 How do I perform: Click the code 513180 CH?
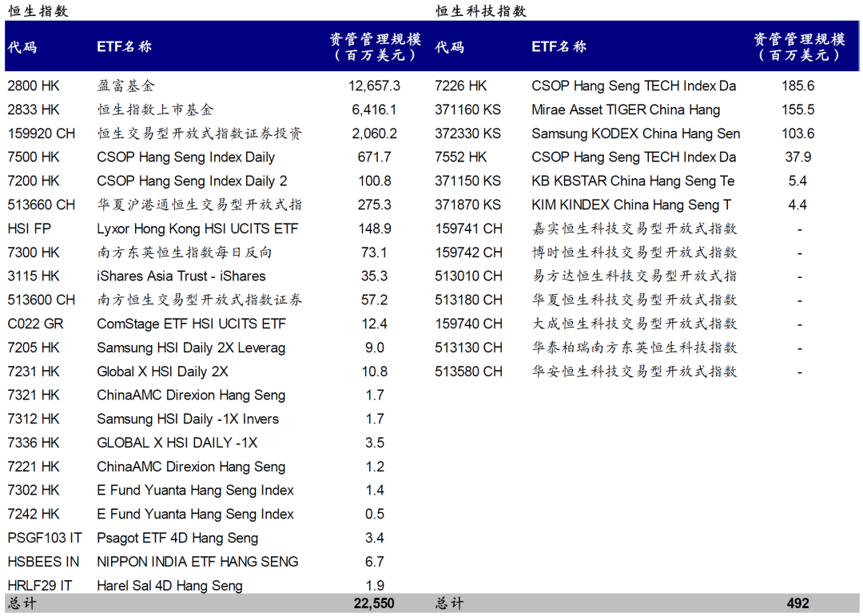click(469, 300)
